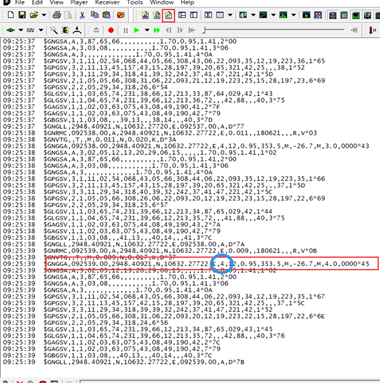Click the Go to Start button
380x383 pixels.
[192, 30]
